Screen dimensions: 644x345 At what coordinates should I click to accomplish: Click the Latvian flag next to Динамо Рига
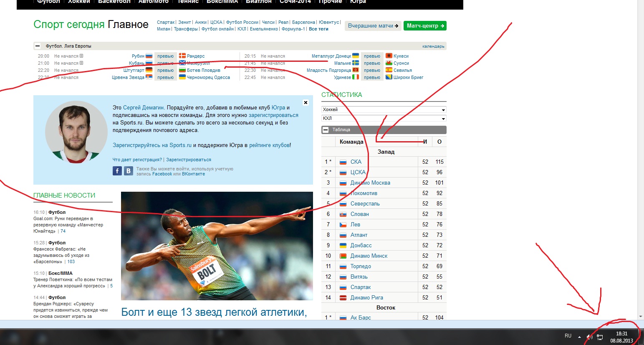(343, 298)
